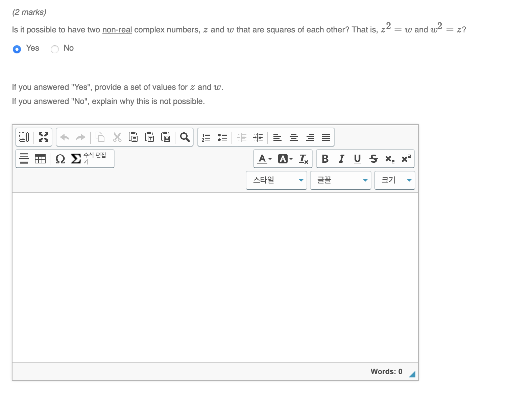Open the background color dropdown
Screen dimensions: 532x397
point(285,159)
